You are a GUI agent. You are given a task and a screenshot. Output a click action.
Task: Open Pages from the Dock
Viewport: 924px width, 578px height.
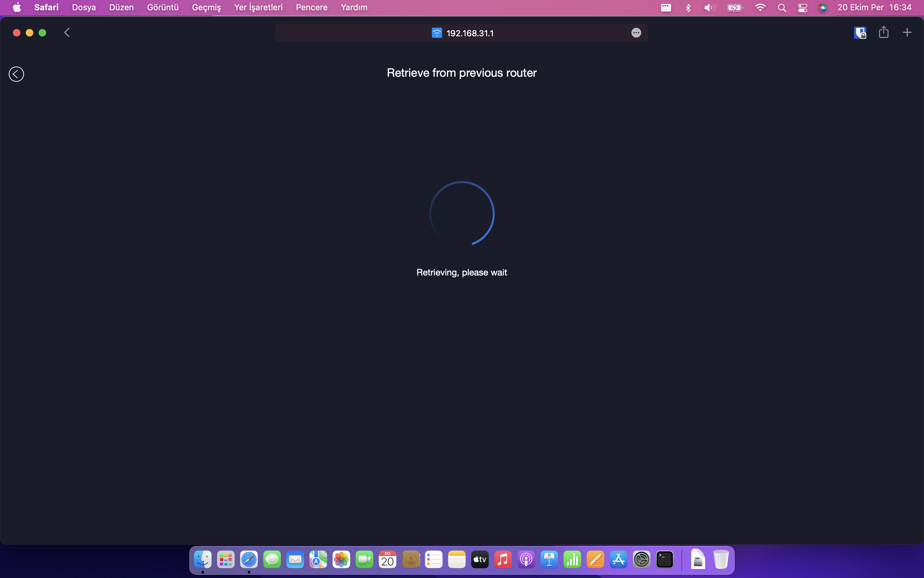click(595, 560)
